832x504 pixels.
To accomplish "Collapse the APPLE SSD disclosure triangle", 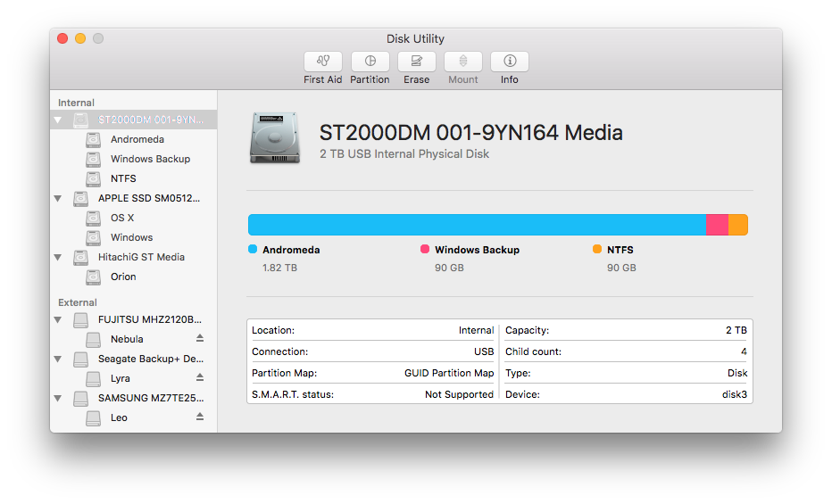I will [x=58, y=199].
